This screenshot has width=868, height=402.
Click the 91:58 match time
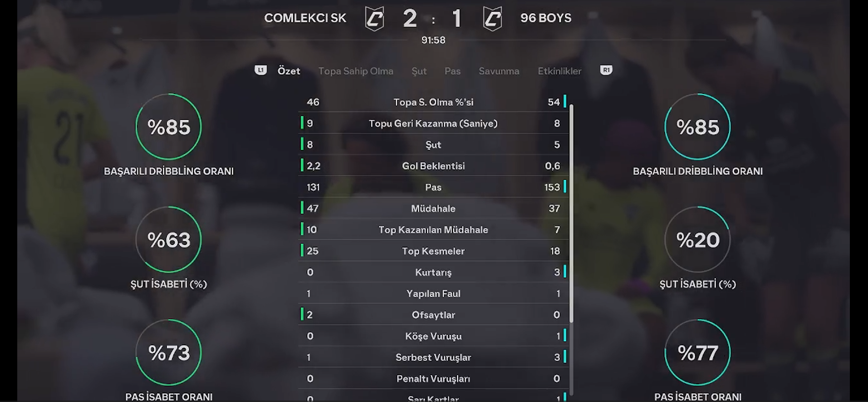point(433,40)
